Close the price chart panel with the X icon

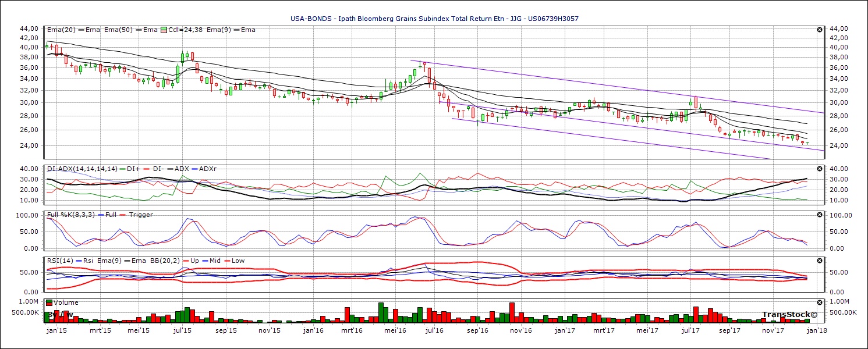(820, 30)
